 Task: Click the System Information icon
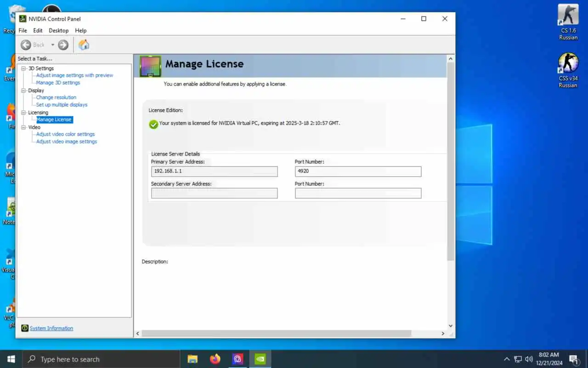pos(25,328)
